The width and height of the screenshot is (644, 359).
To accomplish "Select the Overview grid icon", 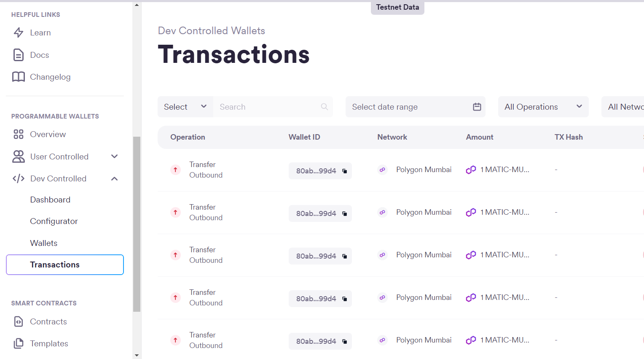I will pos(18,134).
